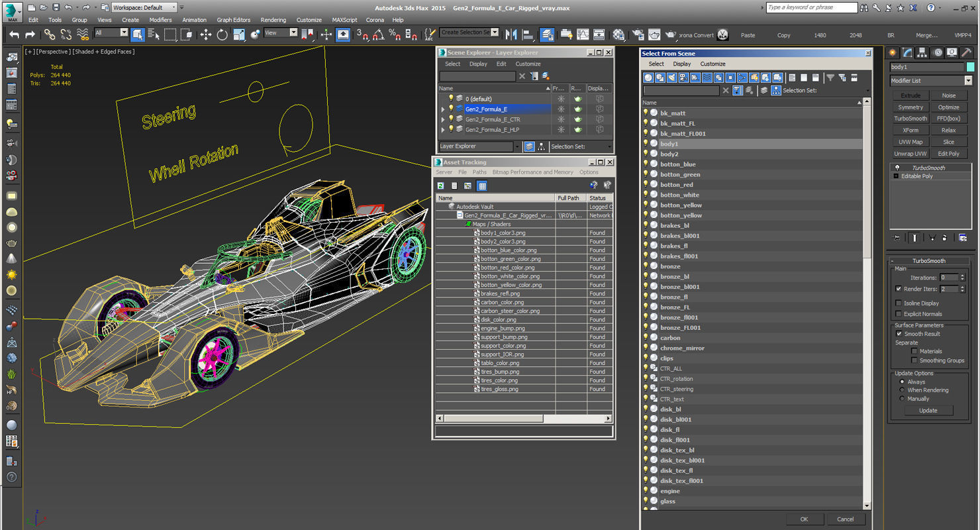Expand the Gen2_Formula_E_CTR layer
Viewport: 980px width, 530px height.
tap(443, 119)
